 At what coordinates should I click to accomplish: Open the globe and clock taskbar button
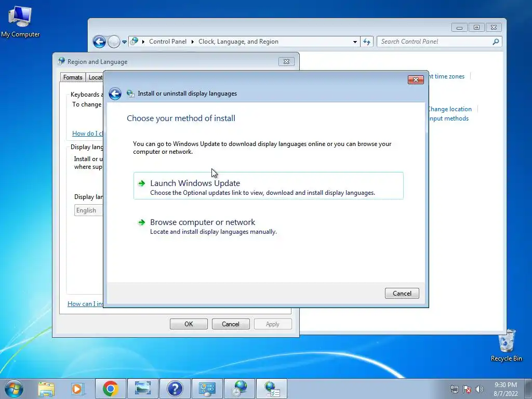click(x=240, y=389)
